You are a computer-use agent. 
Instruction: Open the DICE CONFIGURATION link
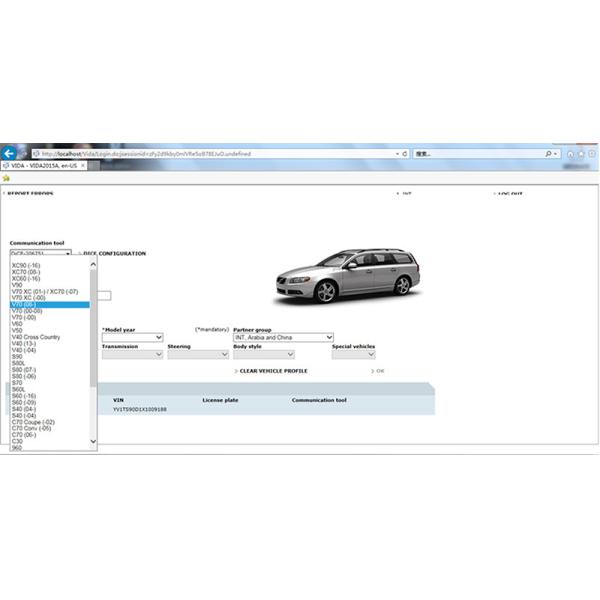pos(114,253)
